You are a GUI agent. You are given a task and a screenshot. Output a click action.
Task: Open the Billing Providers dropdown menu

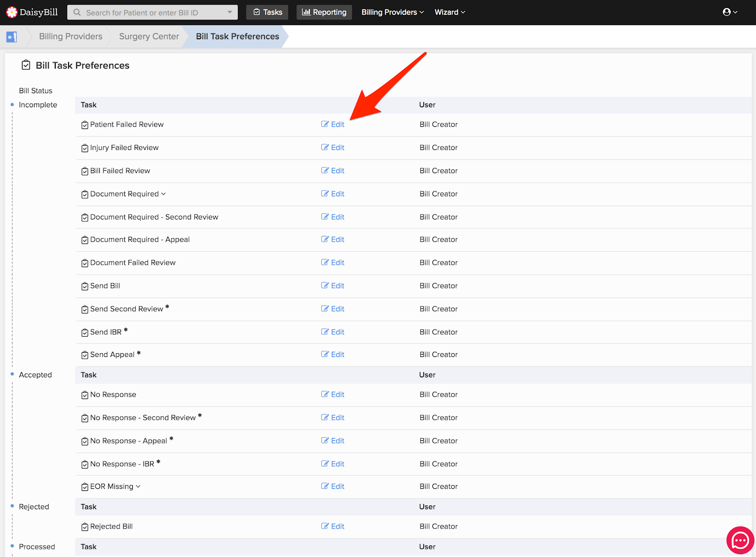tap(393, 12)
